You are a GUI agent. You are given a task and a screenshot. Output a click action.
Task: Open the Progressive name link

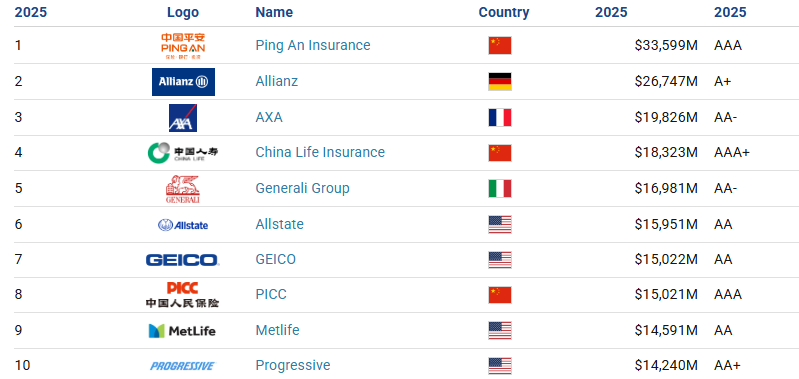(293, 365)
